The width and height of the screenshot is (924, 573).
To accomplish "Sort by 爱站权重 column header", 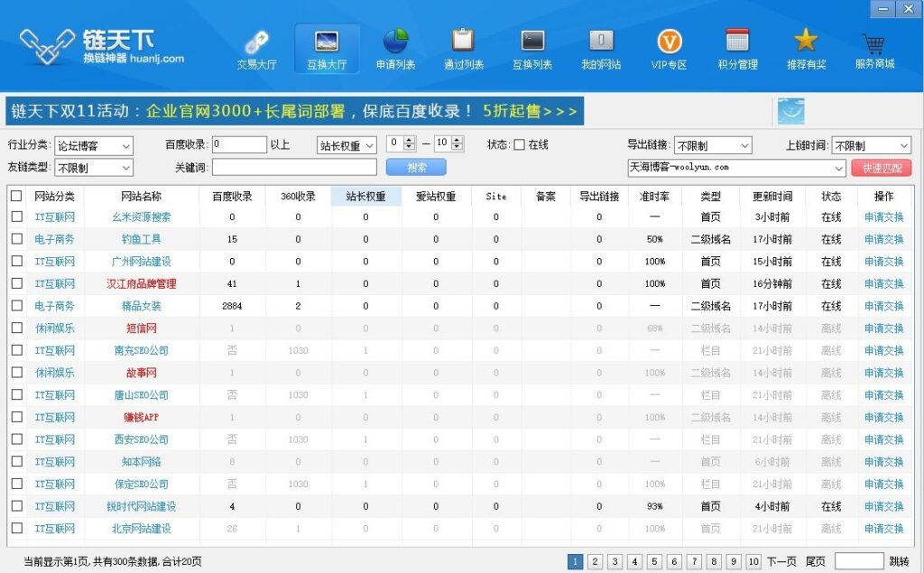I will pyautogui.click(x=436, y=197).
